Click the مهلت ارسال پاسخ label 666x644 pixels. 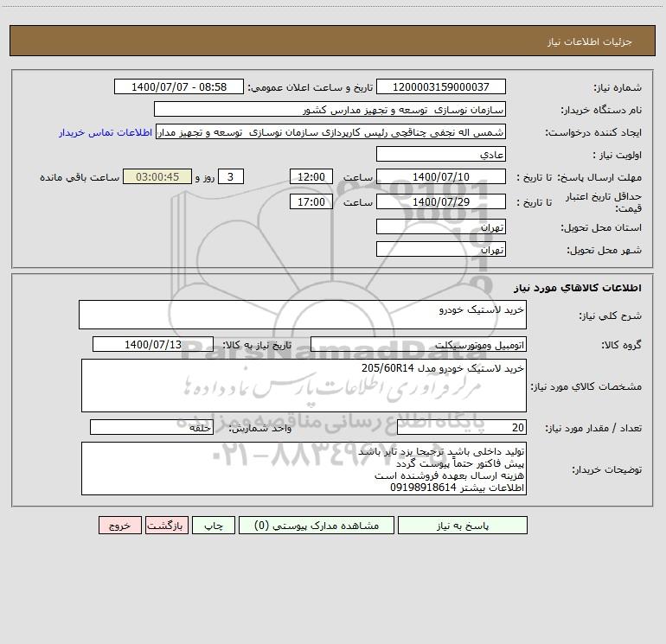tap(599, 177)
